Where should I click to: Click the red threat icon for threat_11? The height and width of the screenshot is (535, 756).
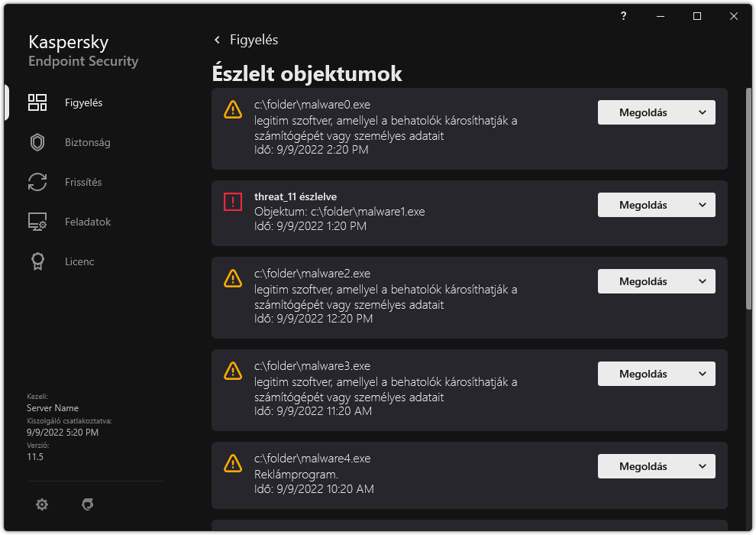tap(233, 202)
